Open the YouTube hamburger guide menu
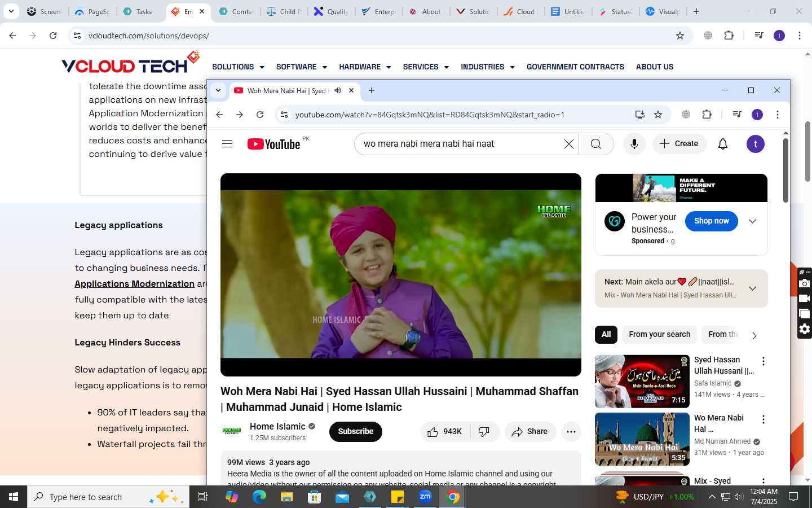 pyautogui.click(x=227, y=144)
